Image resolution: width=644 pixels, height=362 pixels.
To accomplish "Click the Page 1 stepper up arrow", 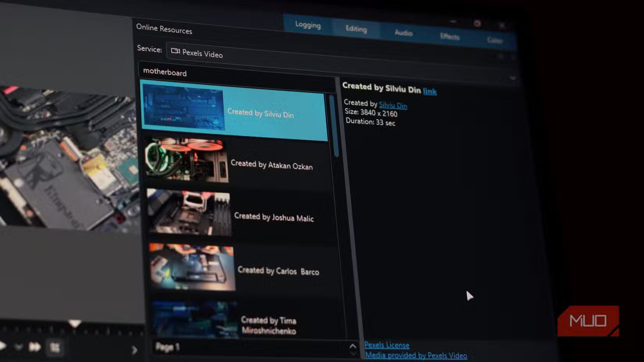I will 352,346.
